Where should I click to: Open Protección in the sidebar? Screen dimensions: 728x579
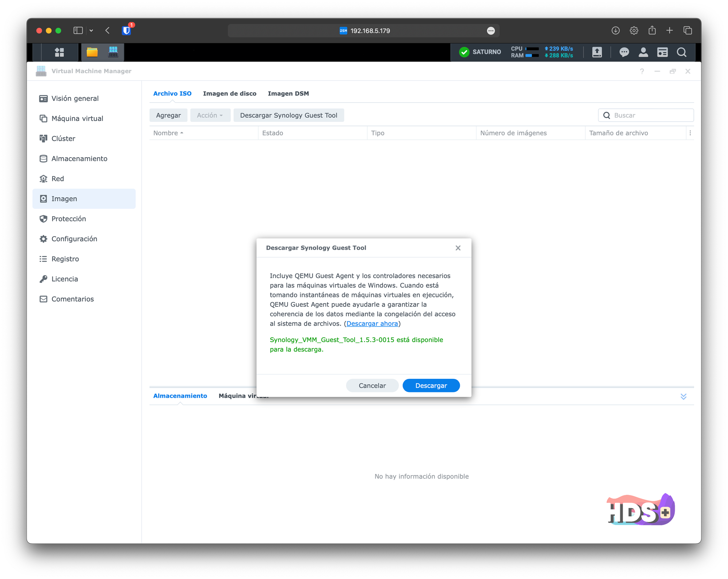tap(84, 219)
